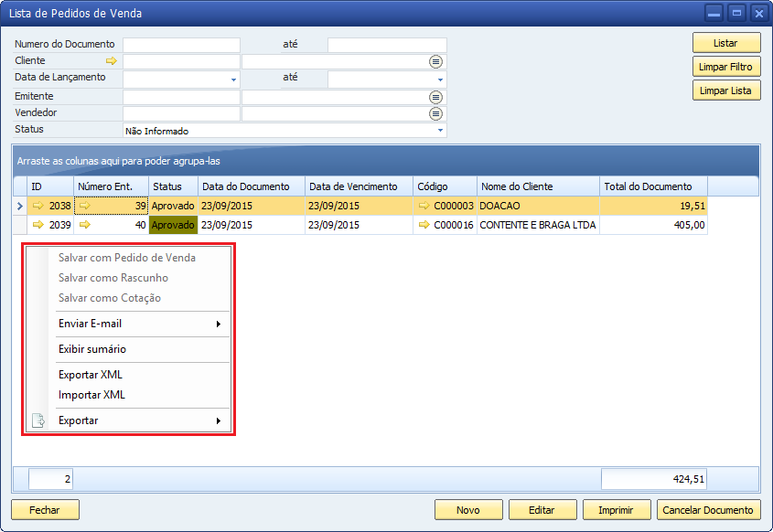
Task: Focus the Emitente code input field
Action: point(181,97)
